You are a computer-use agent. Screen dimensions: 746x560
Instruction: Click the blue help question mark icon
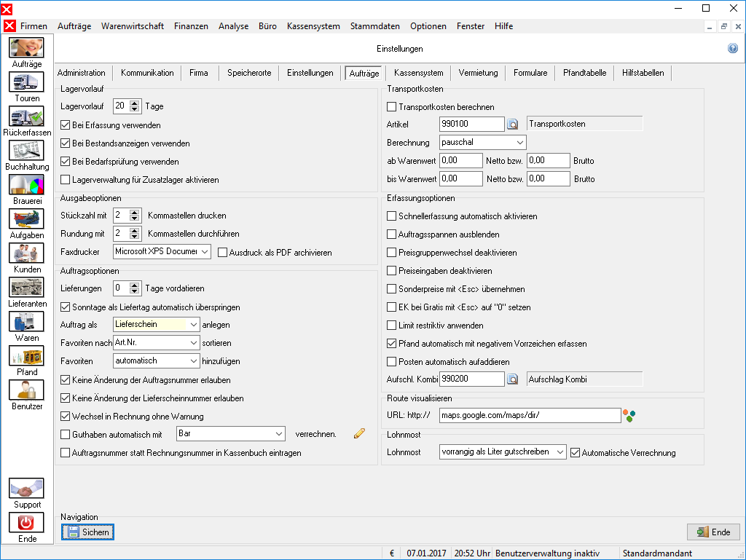point(733,48)
